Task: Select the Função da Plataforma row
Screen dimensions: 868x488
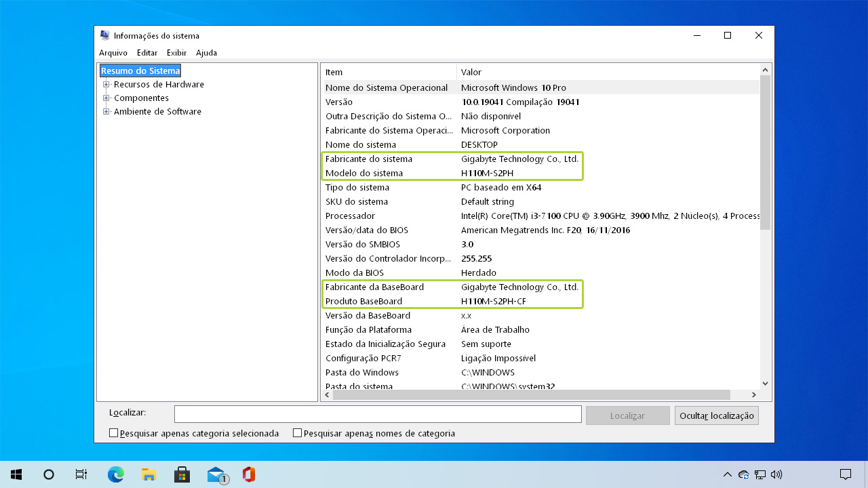Action: (x=540, y=329)
